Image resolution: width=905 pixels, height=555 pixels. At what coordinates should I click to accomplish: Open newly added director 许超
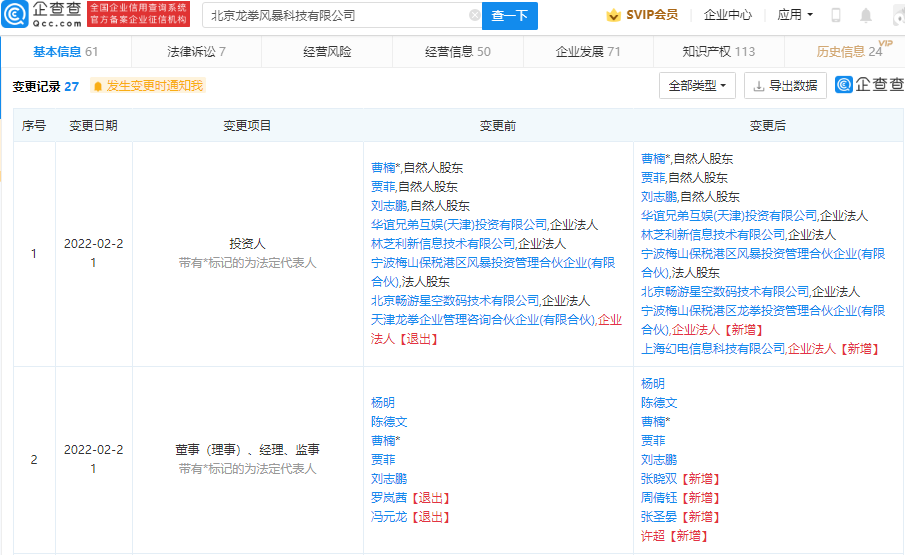point(653,536)
